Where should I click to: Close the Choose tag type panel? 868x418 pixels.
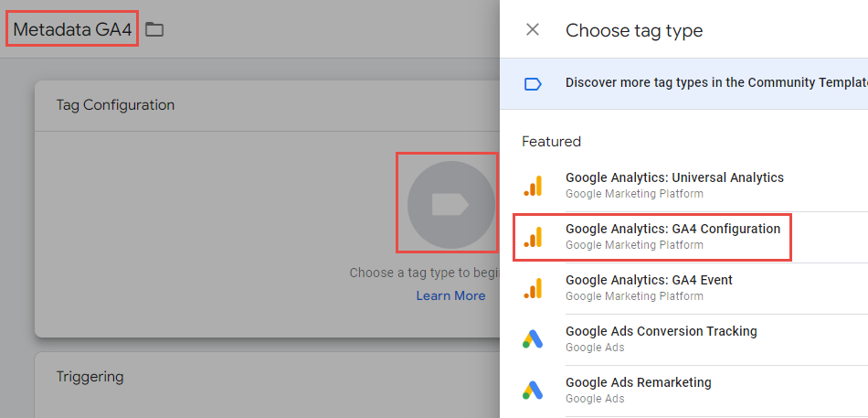pyautogui.click(x=533, y=30)
